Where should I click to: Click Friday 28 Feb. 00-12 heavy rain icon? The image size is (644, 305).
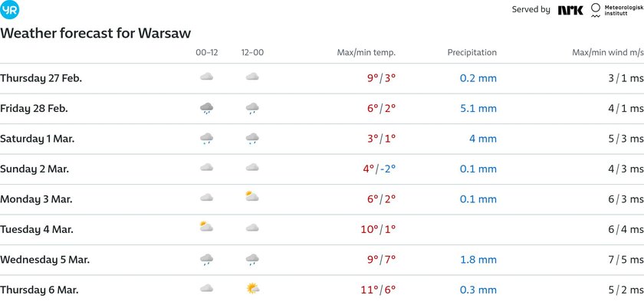point(206,108)
